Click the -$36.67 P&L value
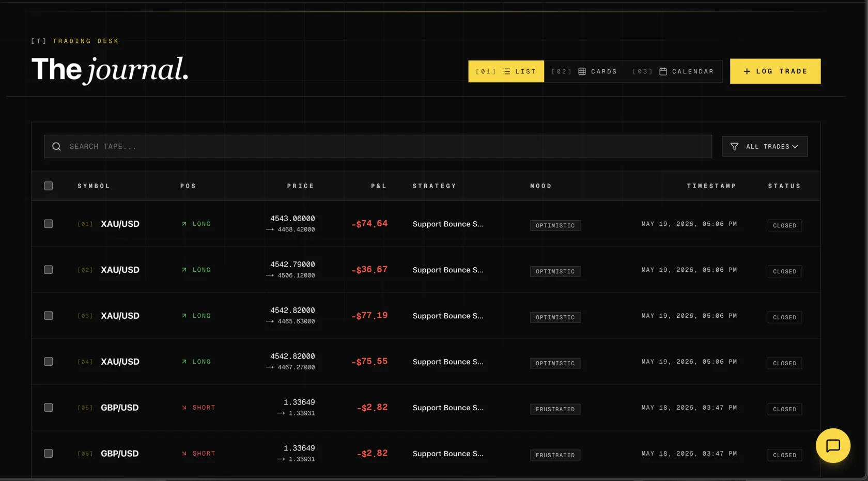Screen dimensions: 868x481 click(x=369, y=270)
